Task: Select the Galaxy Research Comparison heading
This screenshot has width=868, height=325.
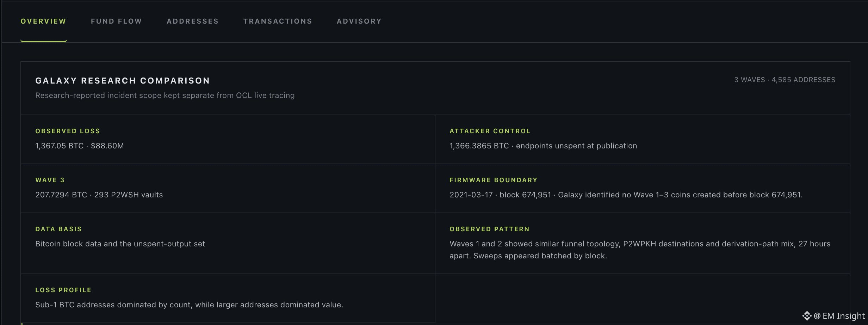Action: [123, 81]
